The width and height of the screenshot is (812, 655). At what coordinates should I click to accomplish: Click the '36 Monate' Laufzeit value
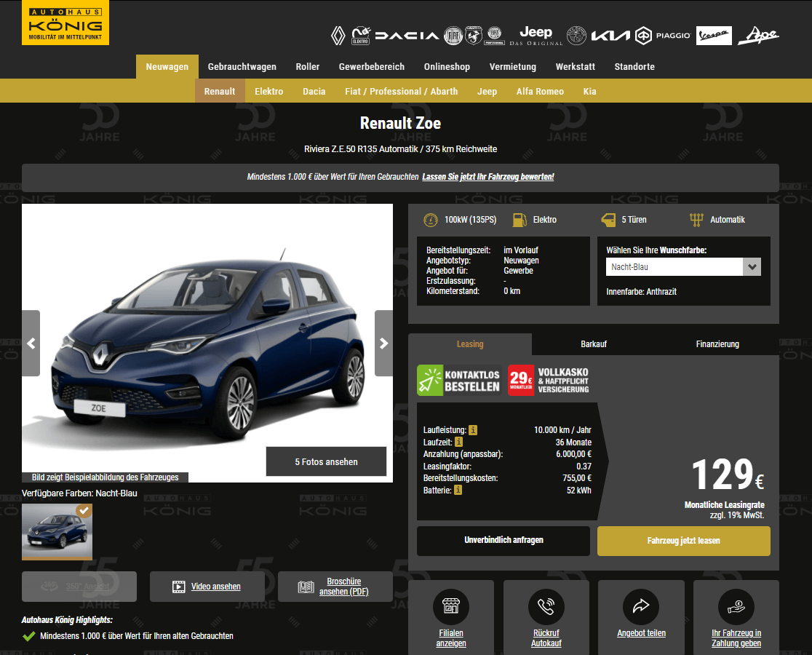[x=573, y=442]
